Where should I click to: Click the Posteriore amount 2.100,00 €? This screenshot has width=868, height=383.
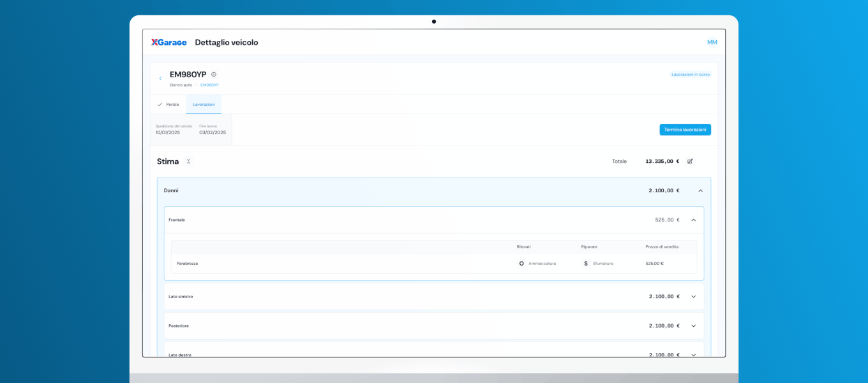[x=664, y=326]
